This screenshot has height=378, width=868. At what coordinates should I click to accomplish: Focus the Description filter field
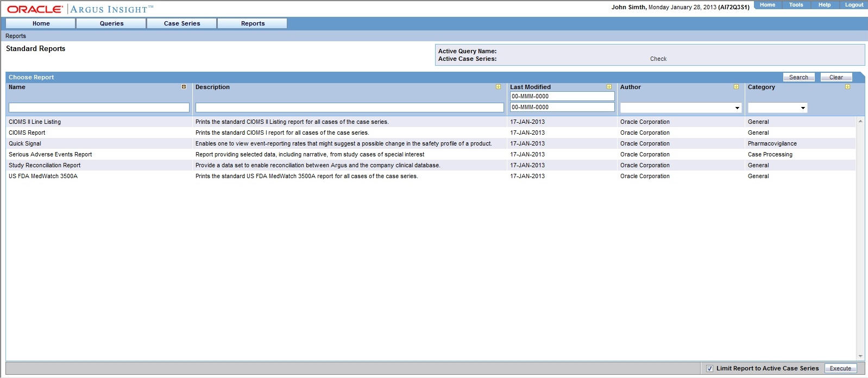point(349,108)
